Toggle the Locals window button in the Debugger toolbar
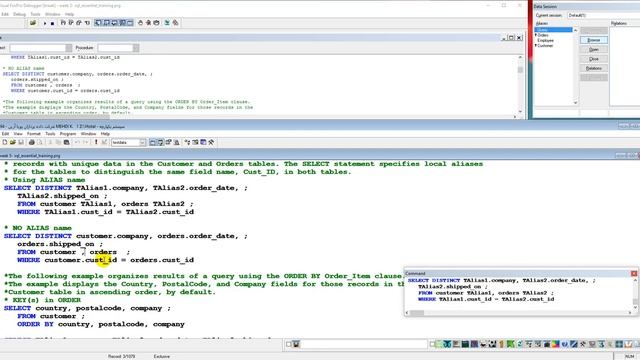 [114, 23]
